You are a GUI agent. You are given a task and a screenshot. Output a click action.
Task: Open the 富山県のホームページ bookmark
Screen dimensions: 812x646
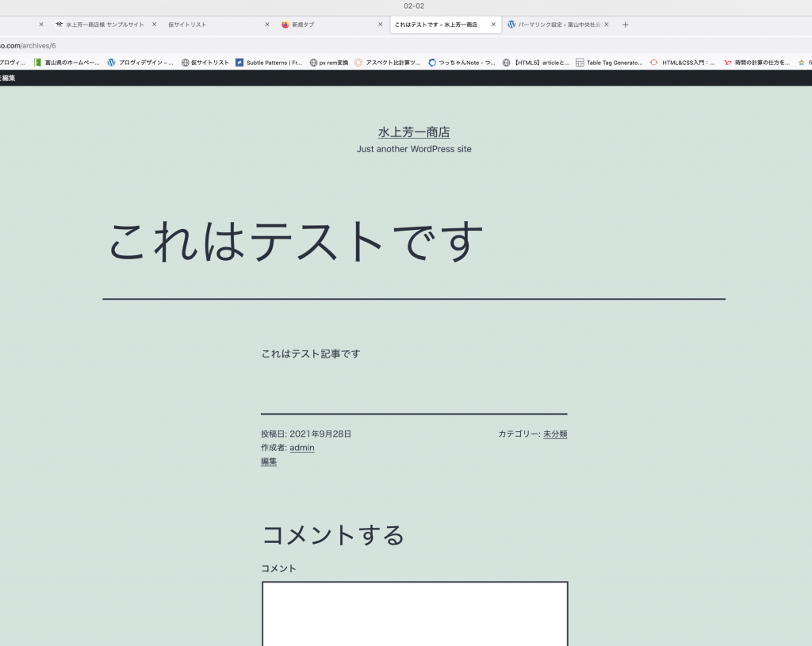[67, 63]
